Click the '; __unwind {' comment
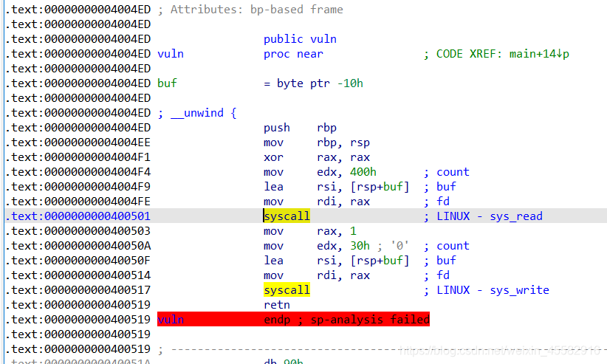This screenshot has height=364, width=607. point(197,113)
